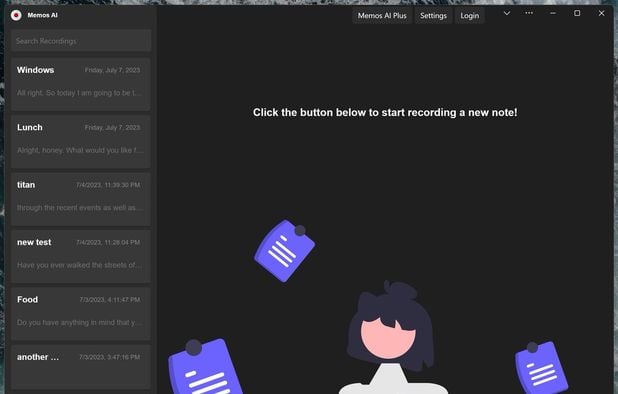Click the floating purple note icon in the center
The width and height of the screenshot is (618, 394).
click(285, 251)
